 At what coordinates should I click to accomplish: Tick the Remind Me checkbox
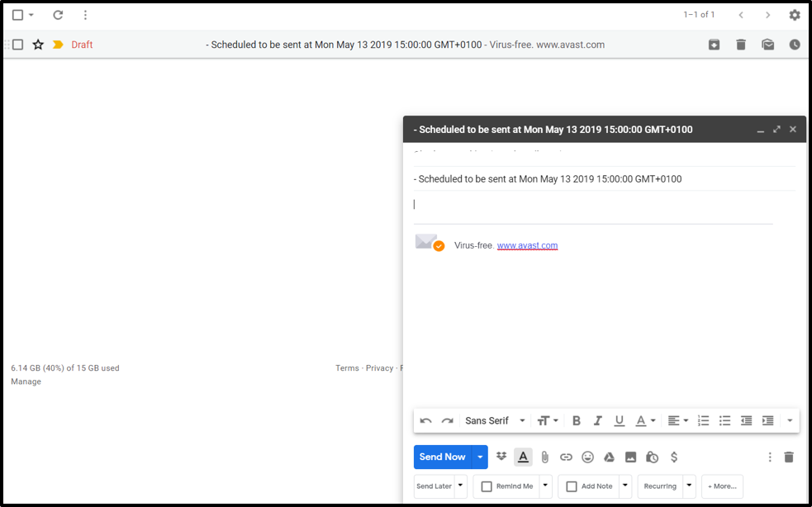(487, 486)
